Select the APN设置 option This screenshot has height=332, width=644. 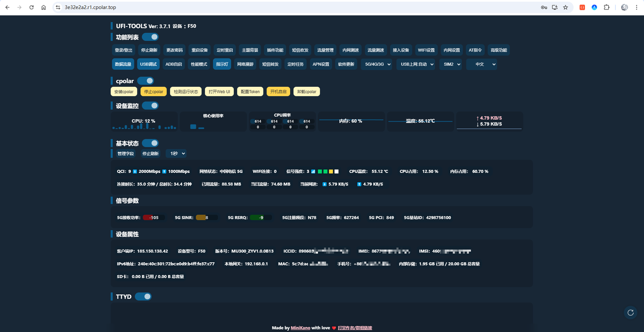point(321,64)
